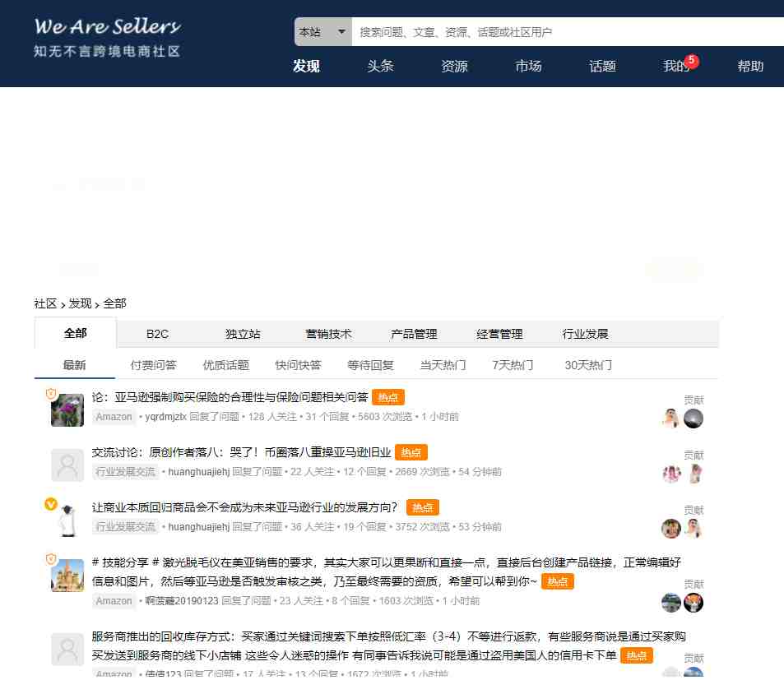The width and height of the screenshot is (784, 680).
Task: Open the question 让商业本质回归商品
Action: point(244,507)
